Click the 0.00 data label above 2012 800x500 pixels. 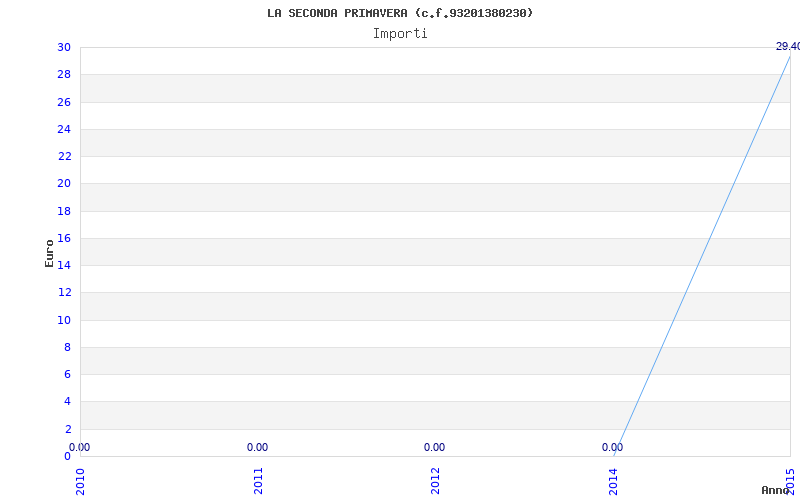434,447
